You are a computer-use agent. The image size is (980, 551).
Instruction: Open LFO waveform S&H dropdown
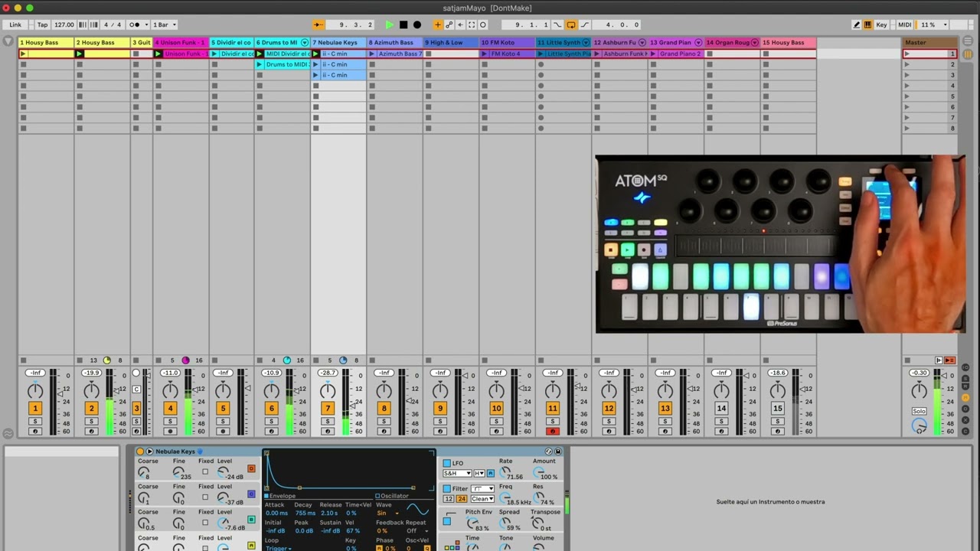pos(458,474)
